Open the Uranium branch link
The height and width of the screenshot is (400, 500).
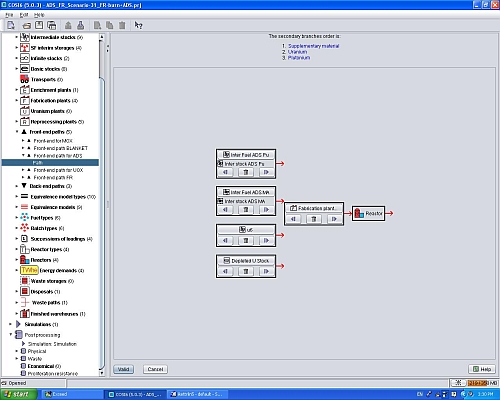[x=297, y=52]
